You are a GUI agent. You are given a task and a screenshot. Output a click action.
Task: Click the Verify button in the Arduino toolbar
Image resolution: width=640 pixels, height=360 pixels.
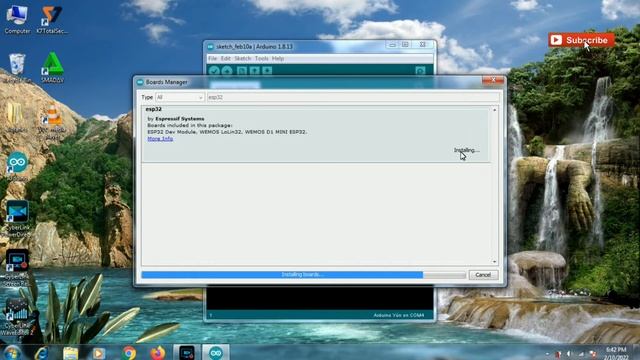point(214,71)
